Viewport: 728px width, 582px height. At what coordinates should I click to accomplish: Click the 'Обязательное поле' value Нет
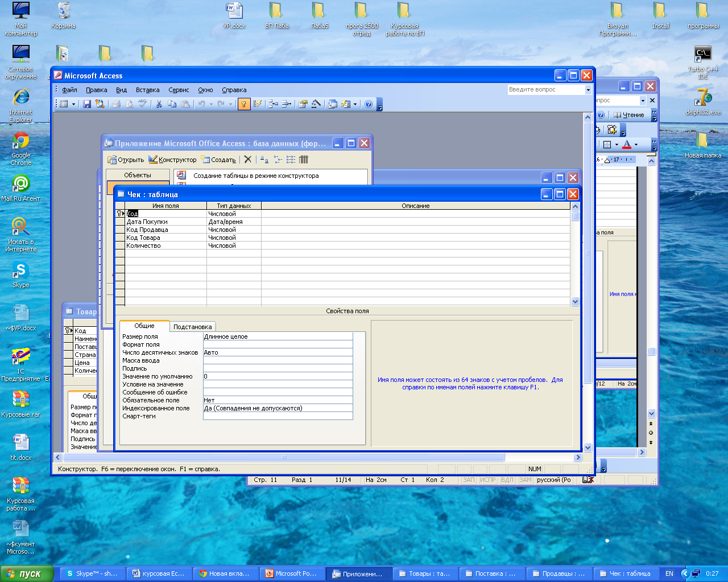(278, 400)
